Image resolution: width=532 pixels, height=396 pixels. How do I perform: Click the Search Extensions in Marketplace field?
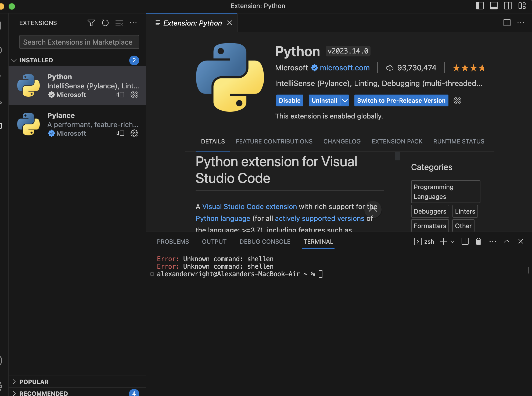(79, 42)
